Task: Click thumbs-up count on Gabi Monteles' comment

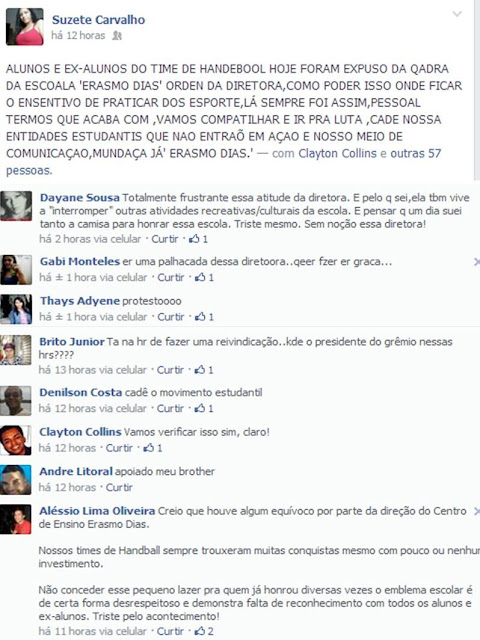Action: click(x=204, y=278)
